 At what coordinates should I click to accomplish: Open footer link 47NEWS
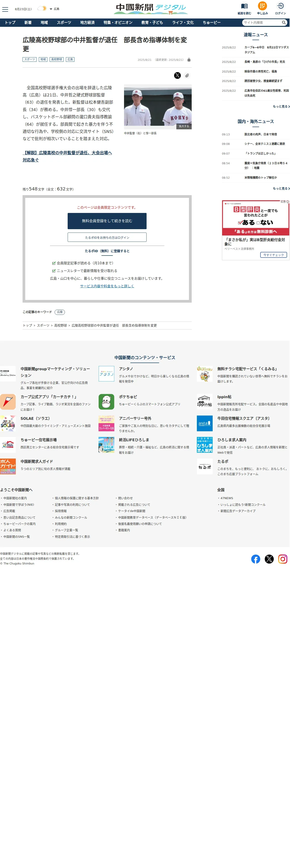[x=227, y=498]
